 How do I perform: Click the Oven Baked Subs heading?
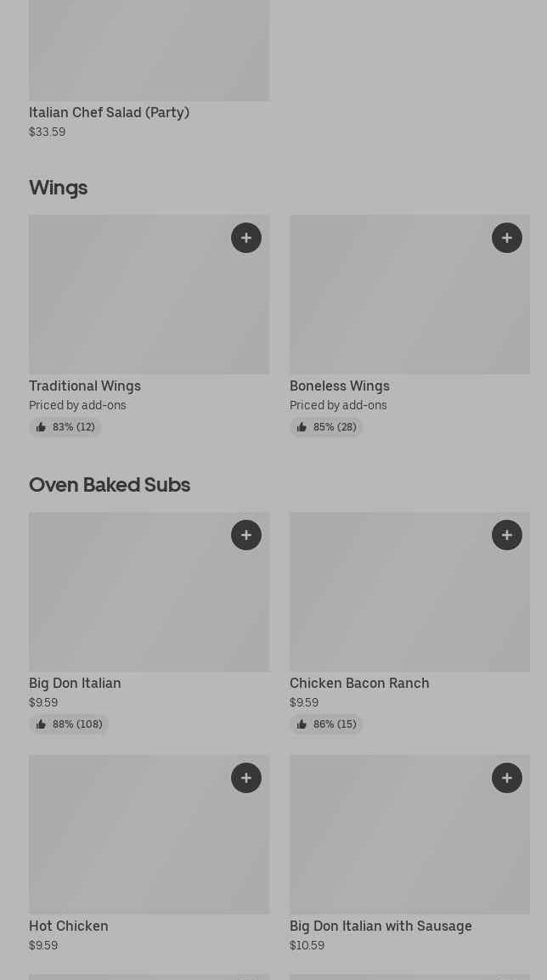tap(110, 485)
